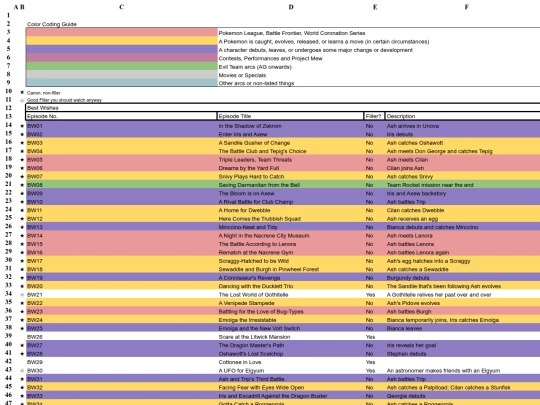Click 'Iris reveals her goal' description
Viewport: 540px width, 405px height.
411,345
